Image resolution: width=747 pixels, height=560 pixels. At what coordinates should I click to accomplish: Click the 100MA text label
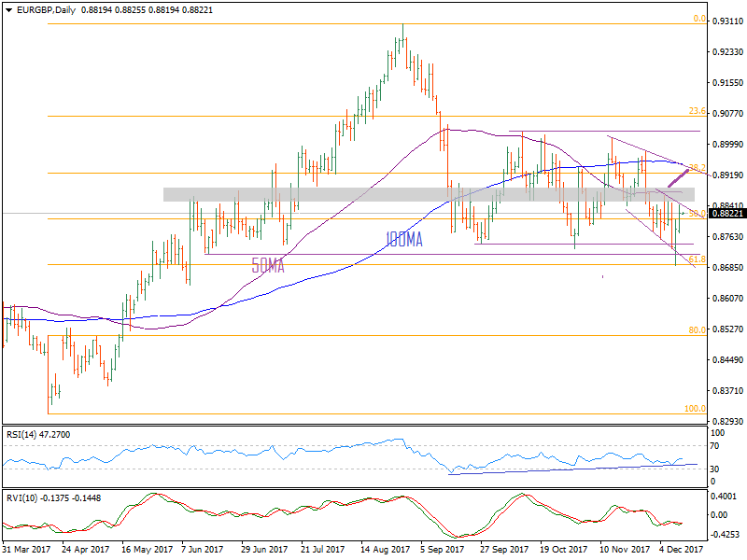[x=404, y=241]
